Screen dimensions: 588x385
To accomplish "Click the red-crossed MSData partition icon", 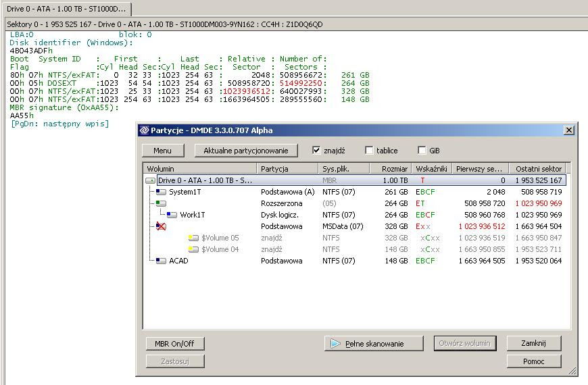I will pos(161,226).
